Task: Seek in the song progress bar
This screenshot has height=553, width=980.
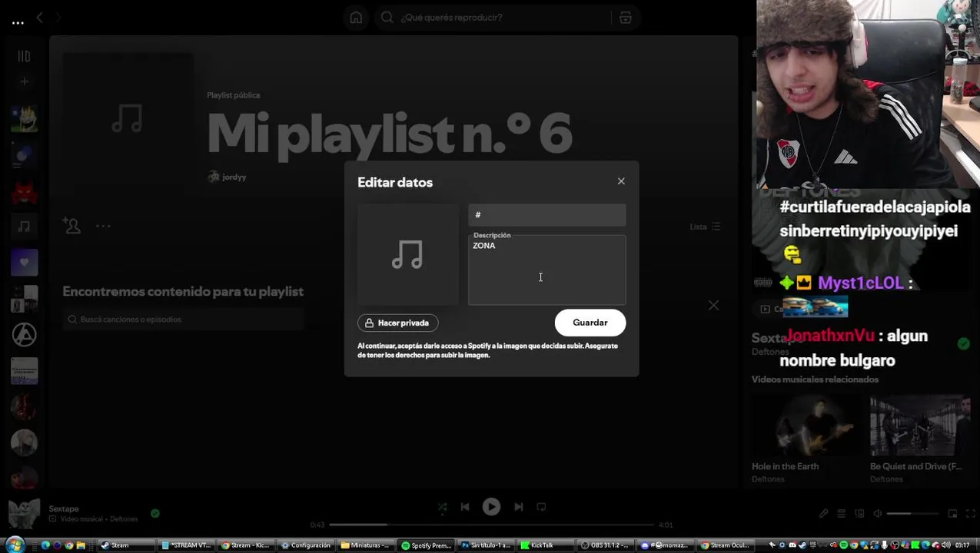Action: pos(492,525)
